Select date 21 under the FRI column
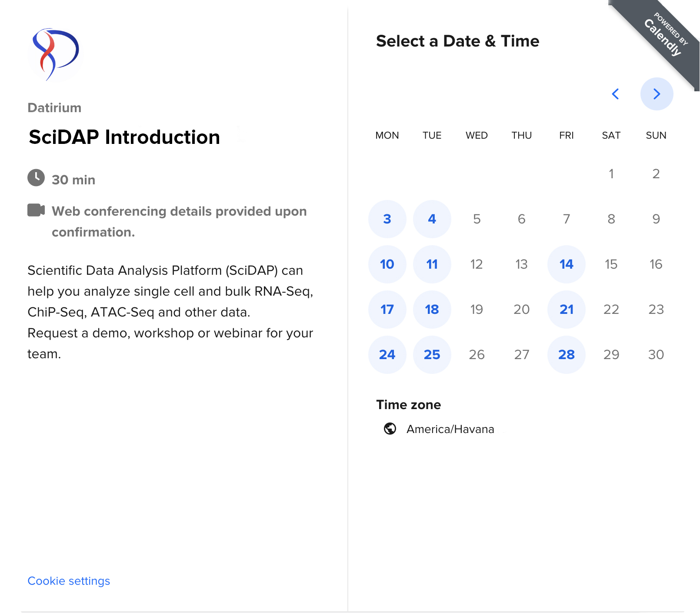 566,310
